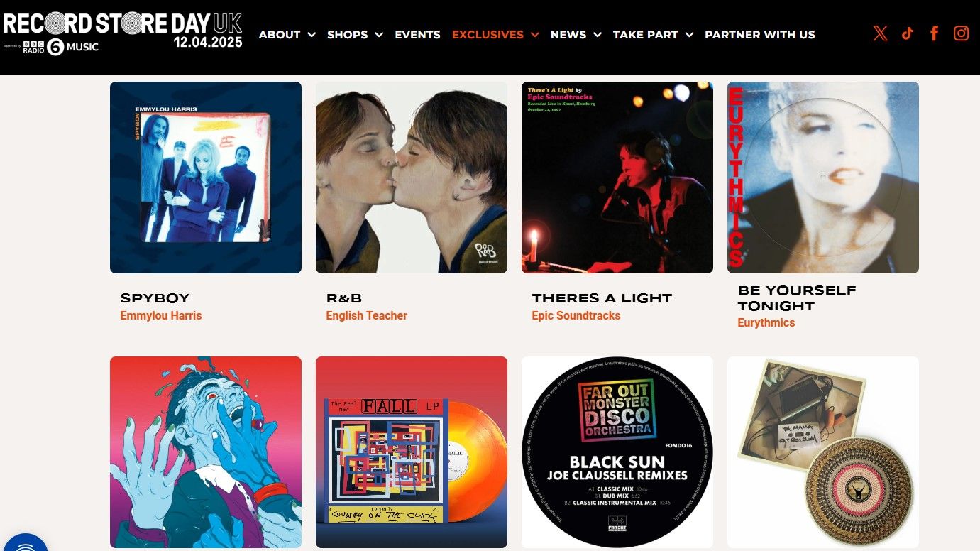
Task: Click the Record Store Day UK logo
Action: [x=123, y=33]
